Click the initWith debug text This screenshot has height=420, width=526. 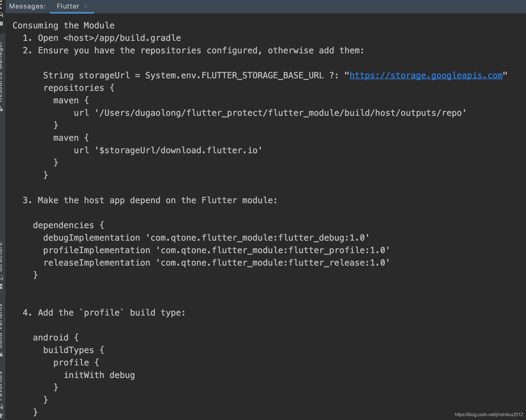click(x=100, y=375)
